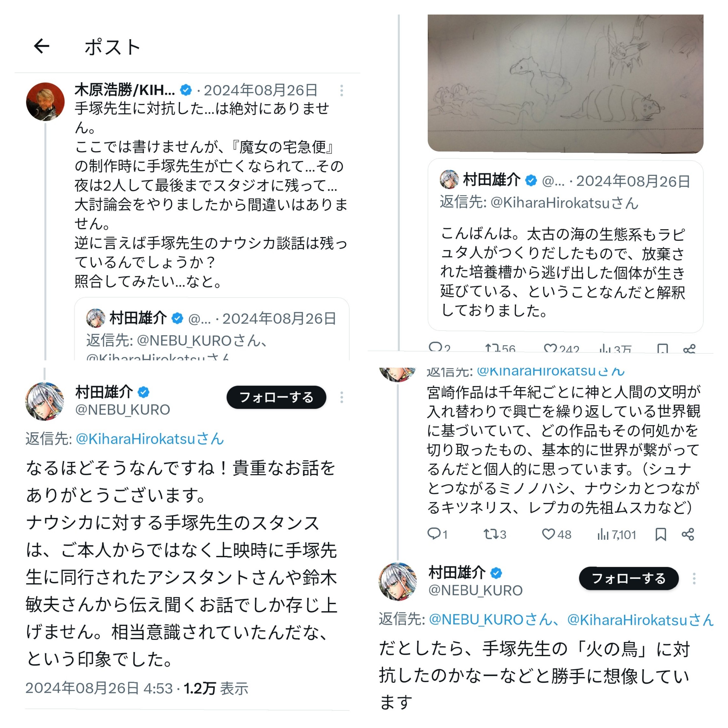Open quoted 村田雄介 post under 木原浩勝's tweet
Image resolution: width=728 pixels, height=728 pixels.
click(x=212, y=329)
